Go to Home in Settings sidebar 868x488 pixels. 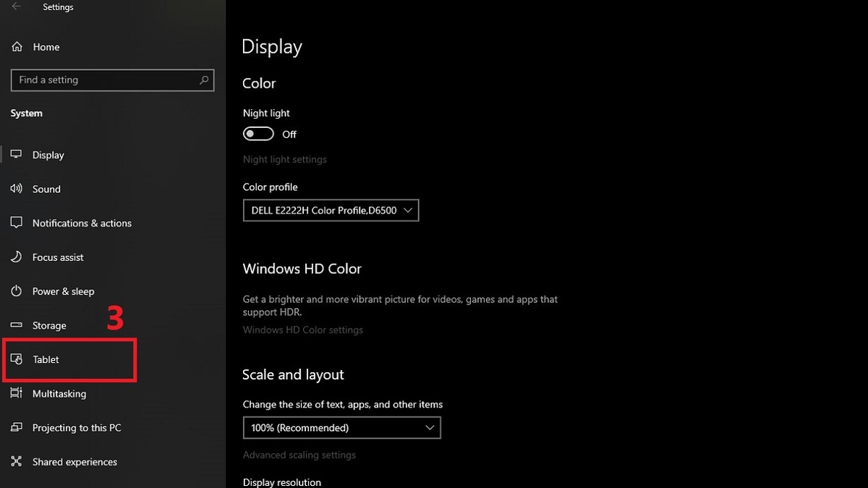(x=46, y=46)
